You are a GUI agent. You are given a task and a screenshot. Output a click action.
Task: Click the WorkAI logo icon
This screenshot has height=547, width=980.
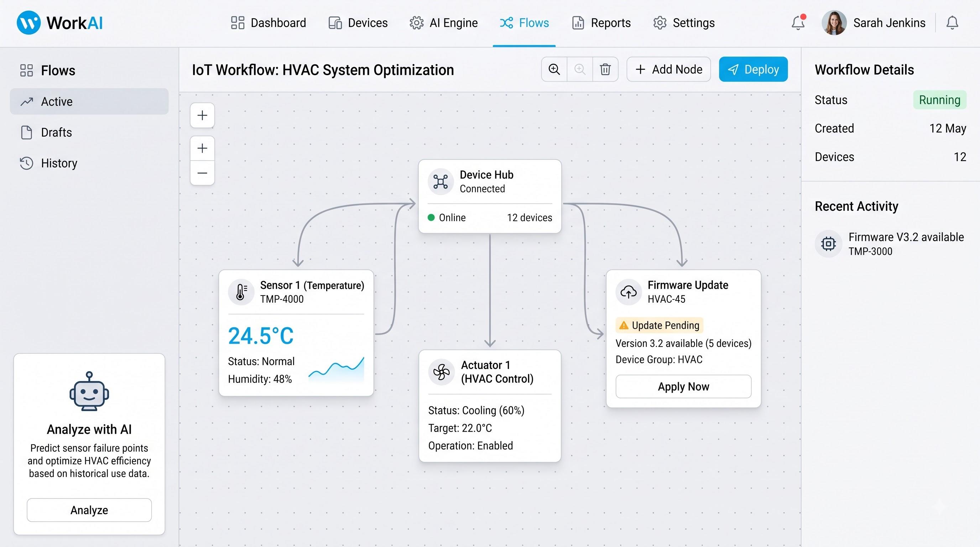click(28, 23)
